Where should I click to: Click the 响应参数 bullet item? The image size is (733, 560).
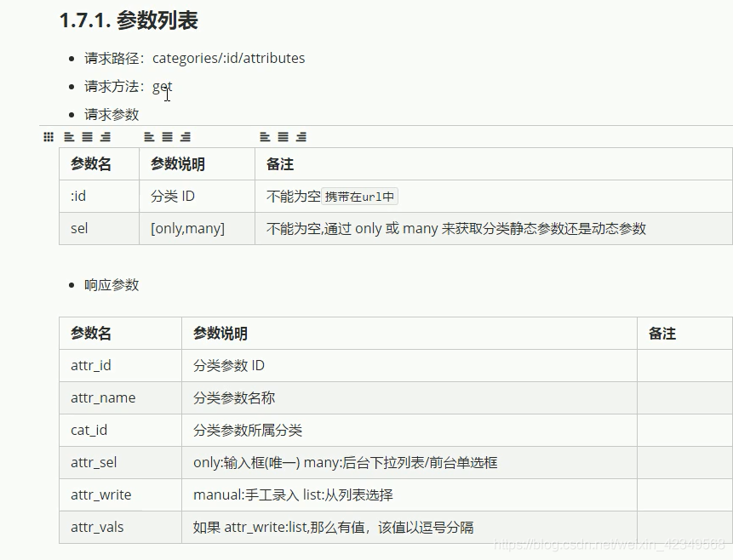(112, 284)
